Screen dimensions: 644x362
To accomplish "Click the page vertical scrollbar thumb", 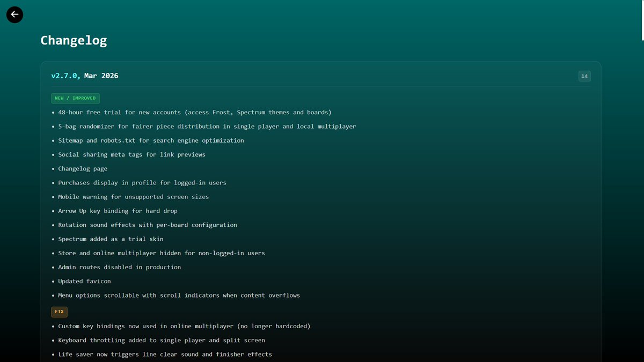I will tap(642, 20).
